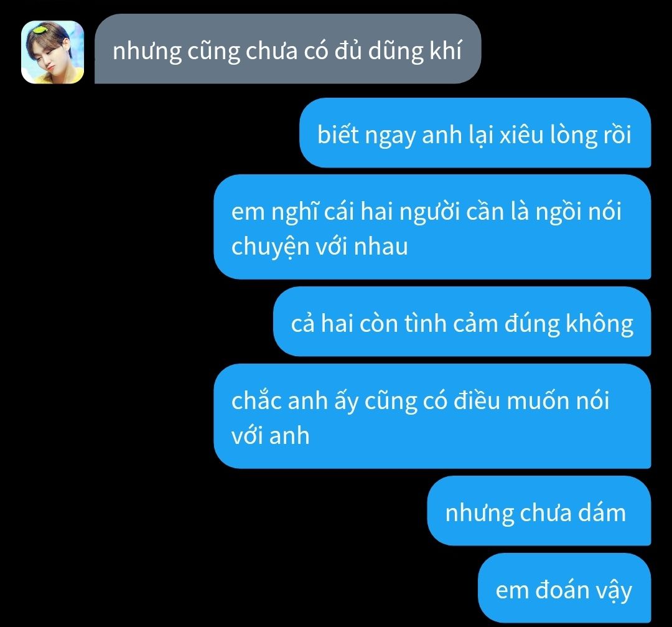This screenshot has height=627, width=672.
Task: Click the words 'dũng khí' in gray bubble
Action: click(x=414, y=52)
